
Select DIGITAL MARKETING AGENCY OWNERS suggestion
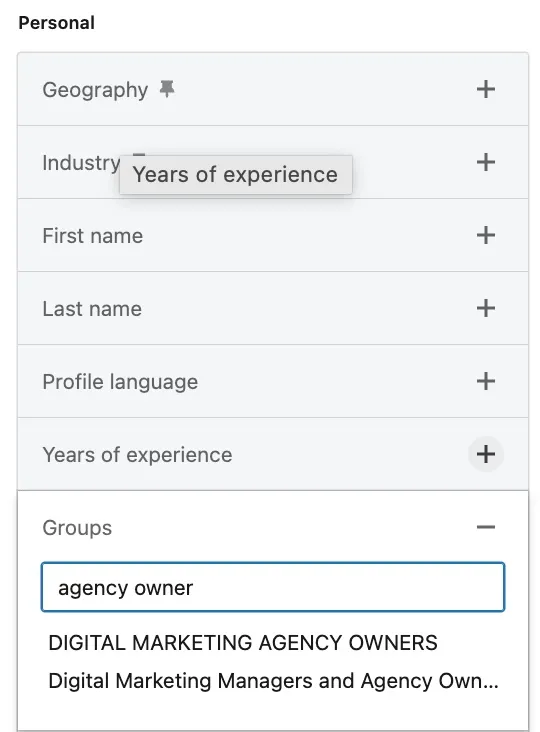point(243,643)
